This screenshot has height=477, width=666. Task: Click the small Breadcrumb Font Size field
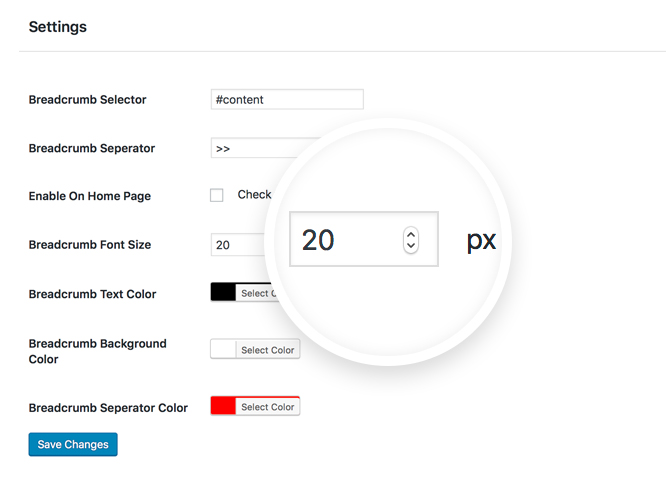point(238,245)
